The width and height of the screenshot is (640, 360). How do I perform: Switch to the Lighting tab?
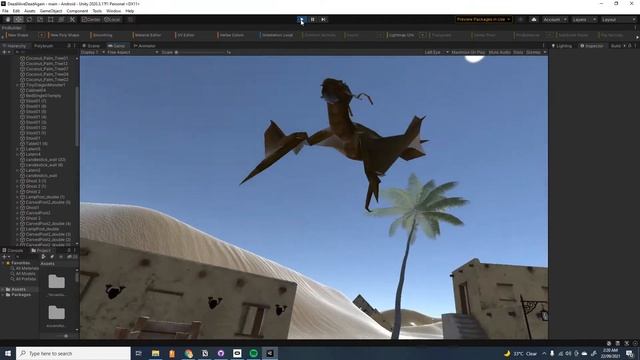562,46
